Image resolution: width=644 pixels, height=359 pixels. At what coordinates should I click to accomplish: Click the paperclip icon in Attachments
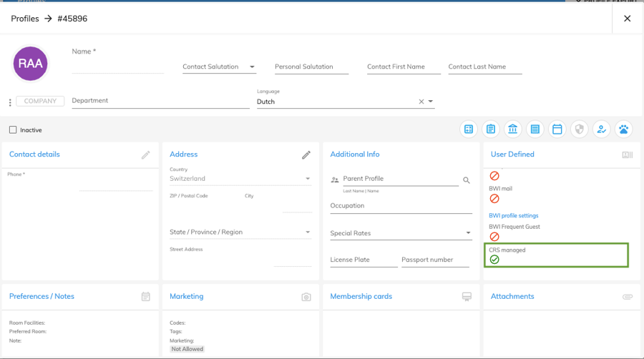(628, 297)
